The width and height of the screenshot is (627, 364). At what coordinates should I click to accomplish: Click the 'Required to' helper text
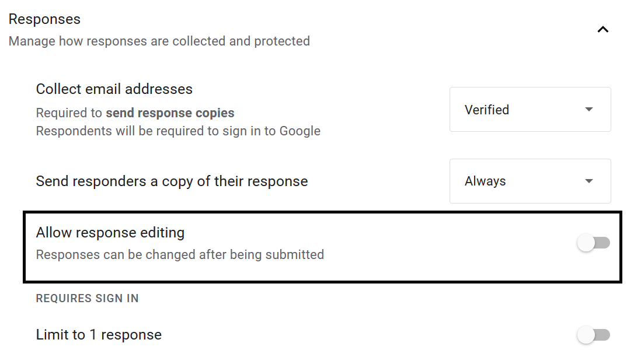pos(69,113)
